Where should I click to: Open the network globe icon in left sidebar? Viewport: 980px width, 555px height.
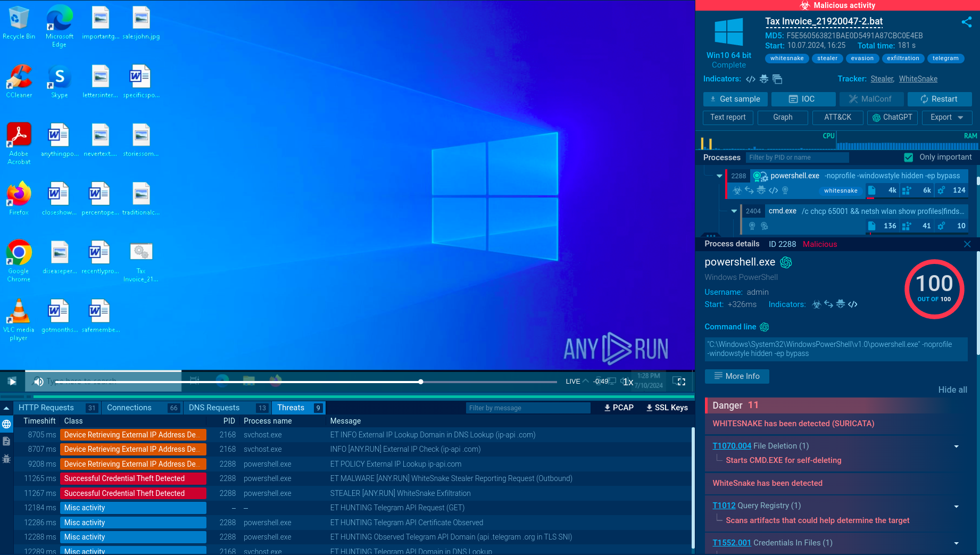point(6,424)
